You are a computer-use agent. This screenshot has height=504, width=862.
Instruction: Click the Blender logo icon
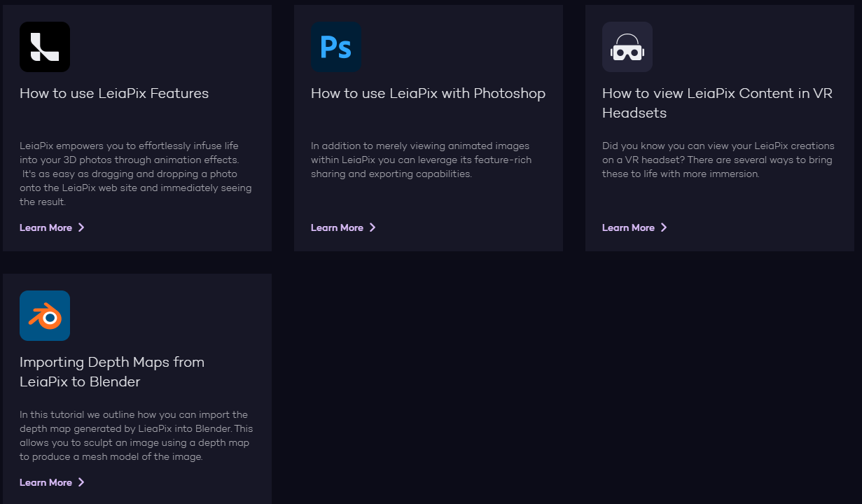45,316
